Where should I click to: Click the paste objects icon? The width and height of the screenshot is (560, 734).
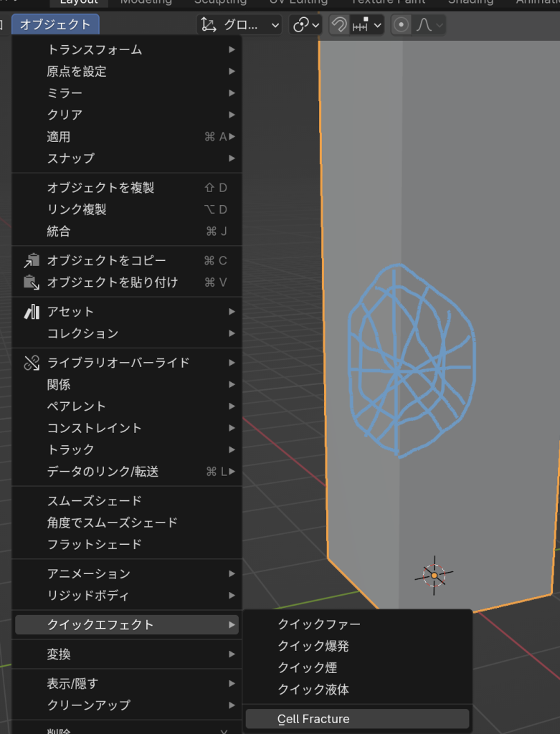pyautogui.click(x=32, y=282)
